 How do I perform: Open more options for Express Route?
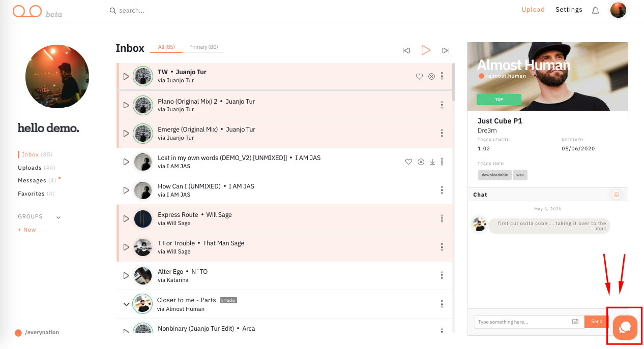pos(442,219)
